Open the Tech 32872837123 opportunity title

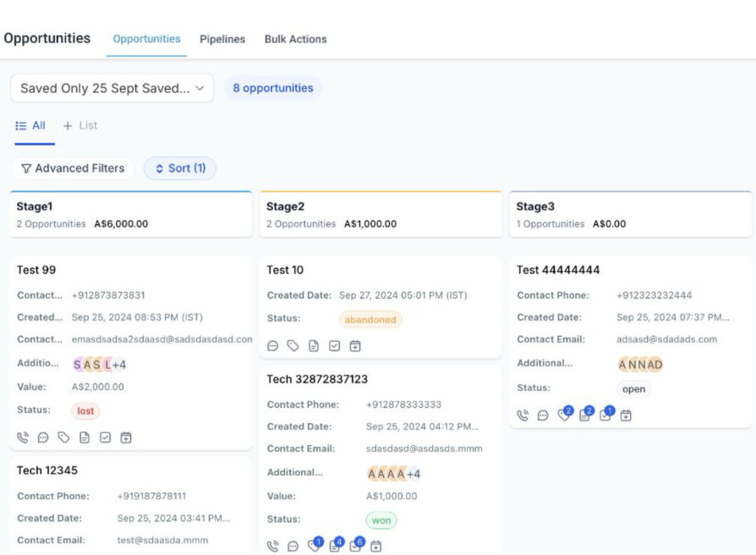pyautogui.click(x=317, y=380)
